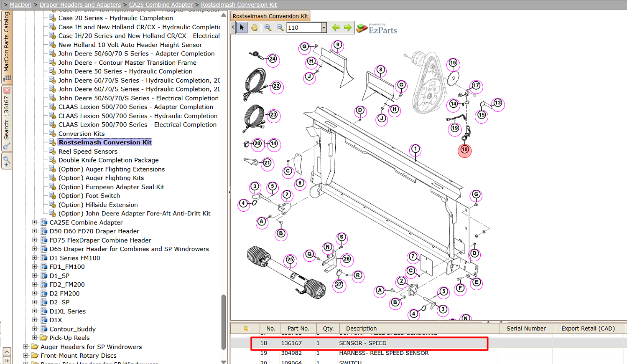Select New Holland 10 Volt Auto Header Height Sensor
The image size is (627, 364).
tap(130, 45)
